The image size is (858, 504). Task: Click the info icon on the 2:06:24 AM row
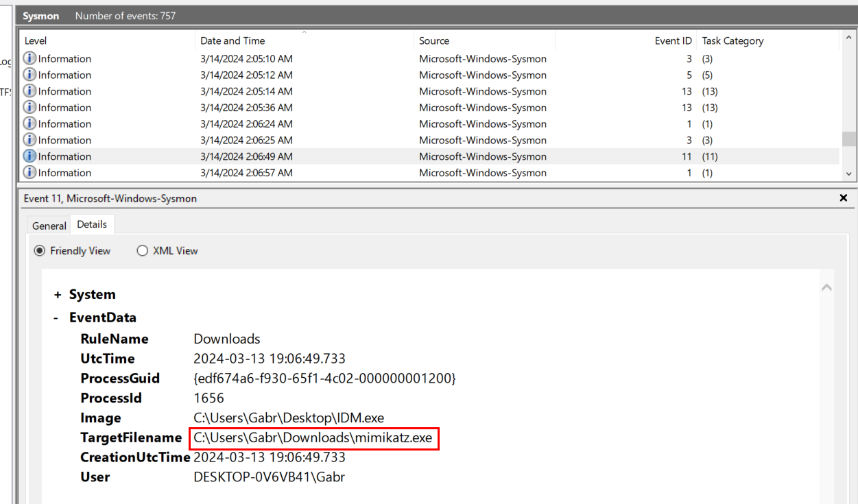click(29, 124)
